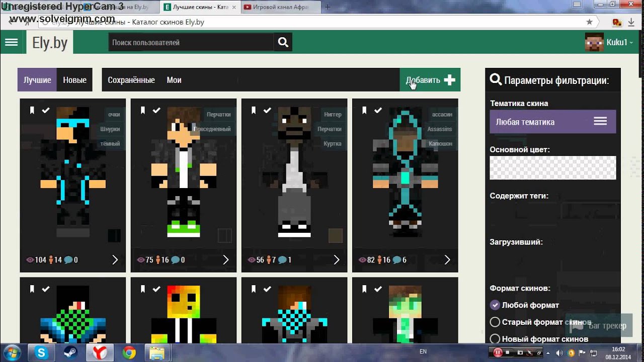Open the Сохранённые skins tab

[x=131, y=80]
